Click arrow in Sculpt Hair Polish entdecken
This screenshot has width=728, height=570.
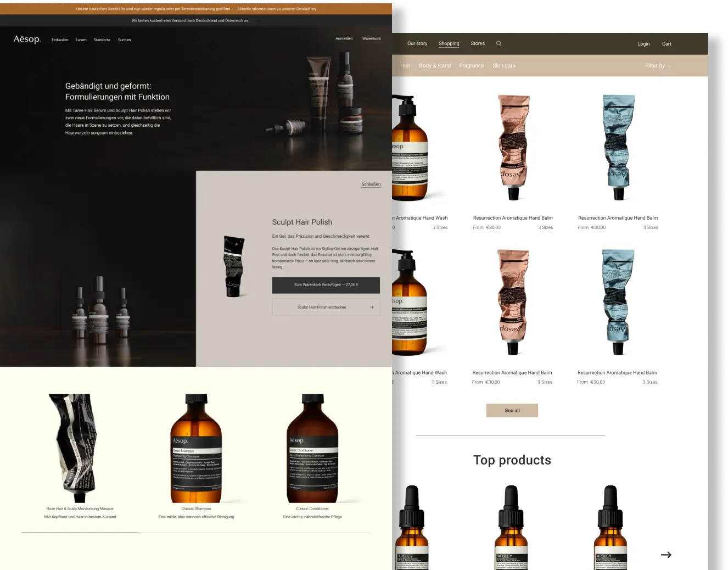tap(372, 307)
